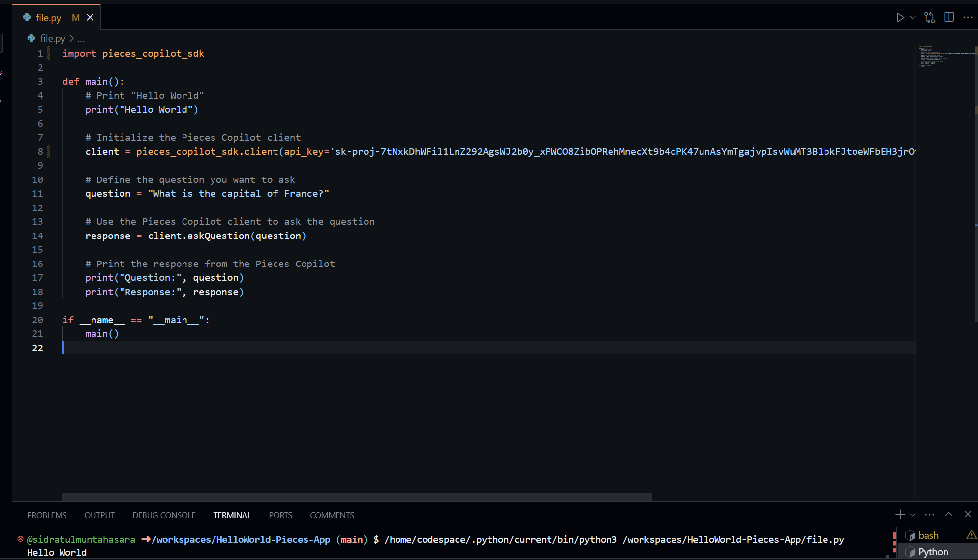Click the editor horizontal scrollbar

coord(357,497)
